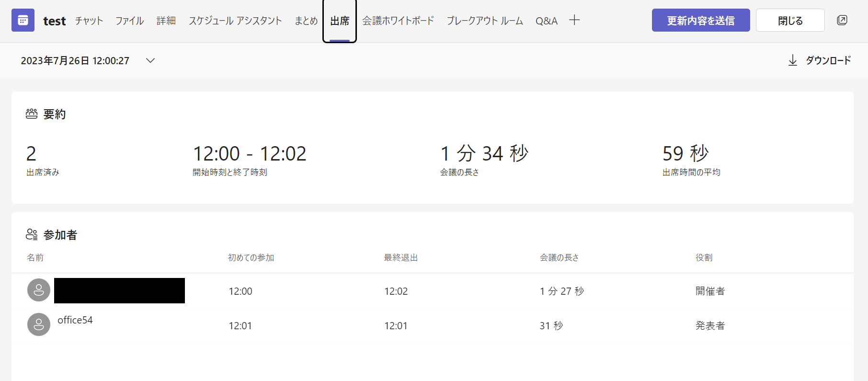
Task: Click the 31 秒 duration cell
Action: 551,325
